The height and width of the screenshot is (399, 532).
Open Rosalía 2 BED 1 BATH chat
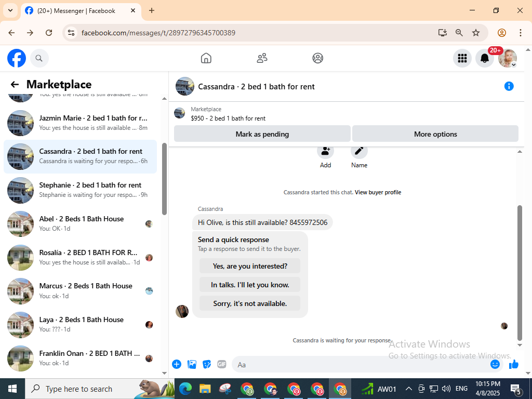click(x=81, y=257)
